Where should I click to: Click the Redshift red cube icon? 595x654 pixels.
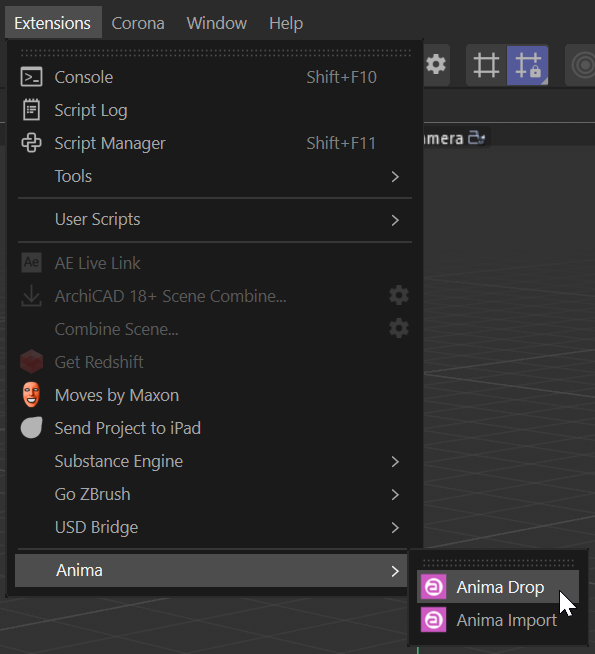pyautogui.click(x=31, y=361)
